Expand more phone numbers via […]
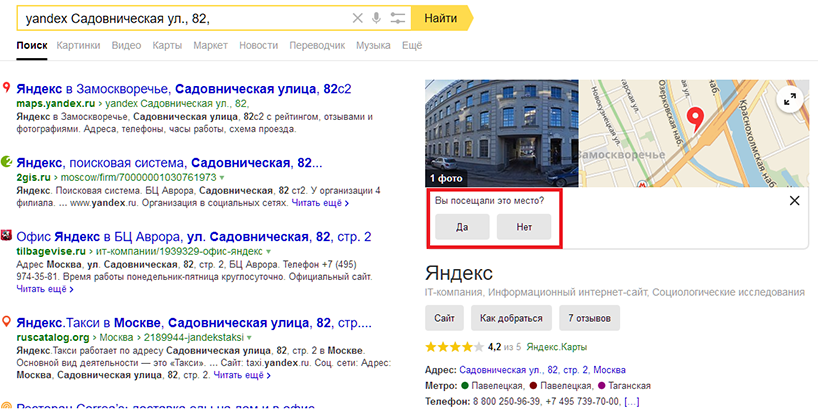818x409 pixels. tap(632, 402)
